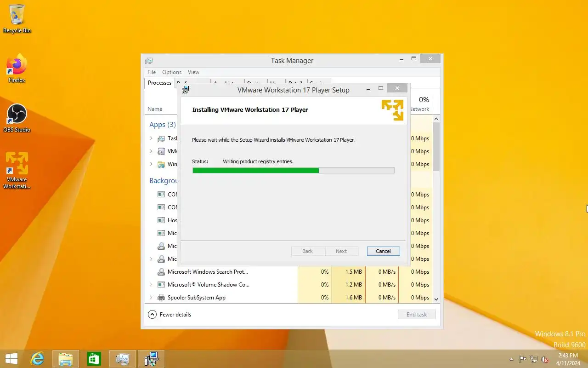Click the Microsoft Volume Shadow Co icon
This screenshot has width=588, height=368.
click(x=161, y=285)
